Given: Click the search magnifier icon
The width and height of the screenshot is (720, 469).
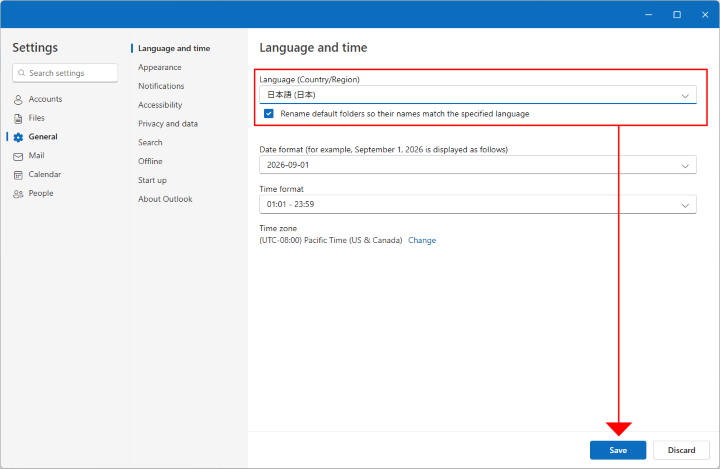Looking at the screenshot, I should (21, 73).
